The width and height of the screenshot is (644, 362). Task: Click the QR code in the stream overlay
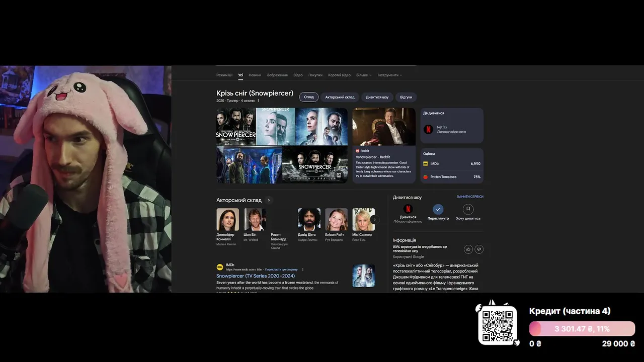[497, 325]
